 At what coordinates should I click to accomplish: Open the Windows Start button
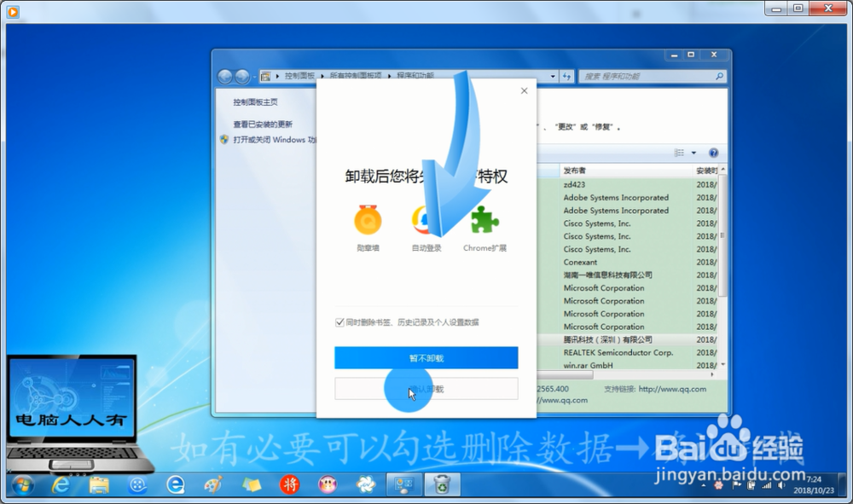23,484
